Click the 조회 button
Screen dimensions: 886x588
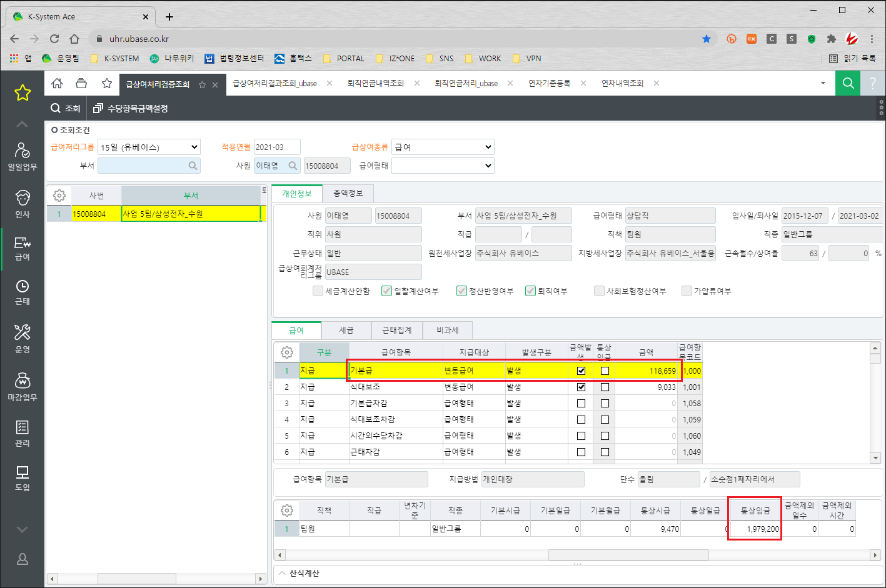[x=66, y=108]
